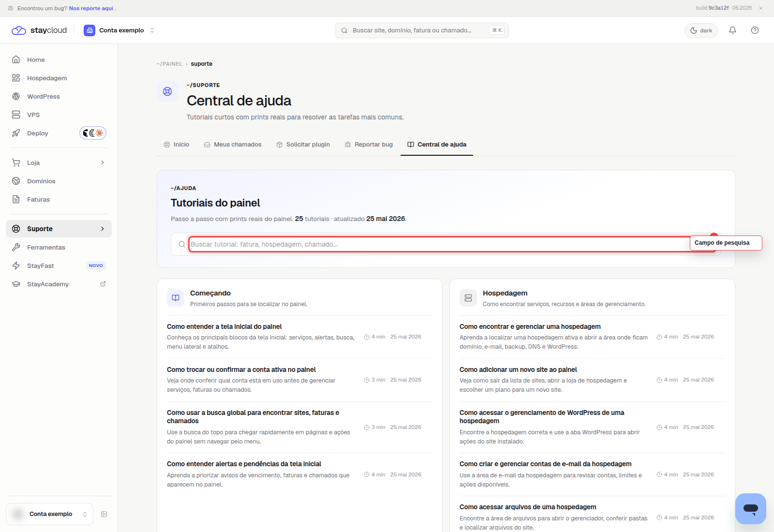
Task: Select Suporte in sidebar
Action: [59, 229]
